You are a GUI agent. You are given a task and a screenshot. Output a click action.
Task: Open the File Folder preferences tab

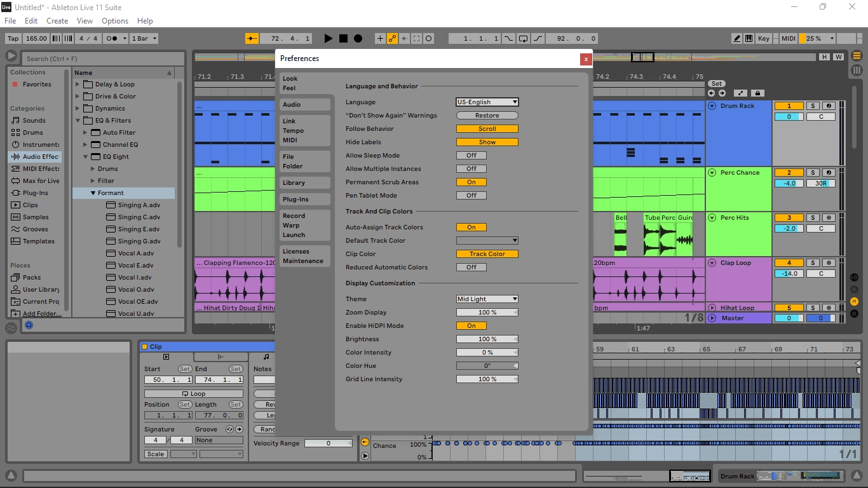pos(305,161)
